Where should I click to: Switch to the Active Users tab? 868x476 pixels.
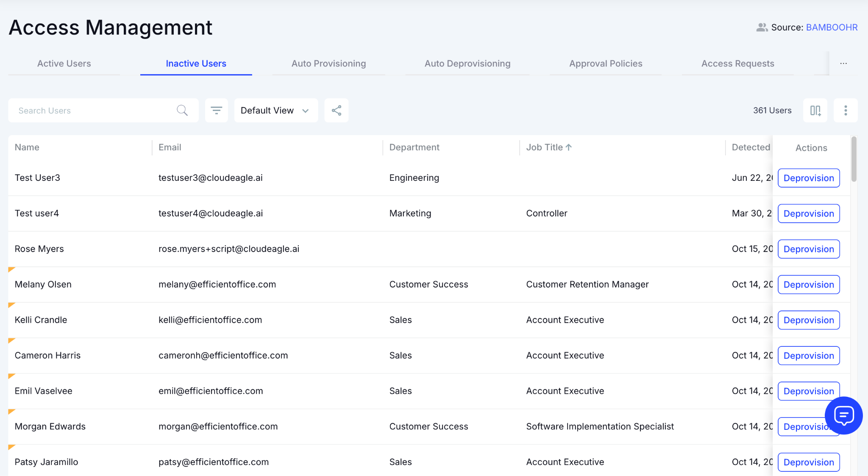pyautogui.click(x=64, y=64)
